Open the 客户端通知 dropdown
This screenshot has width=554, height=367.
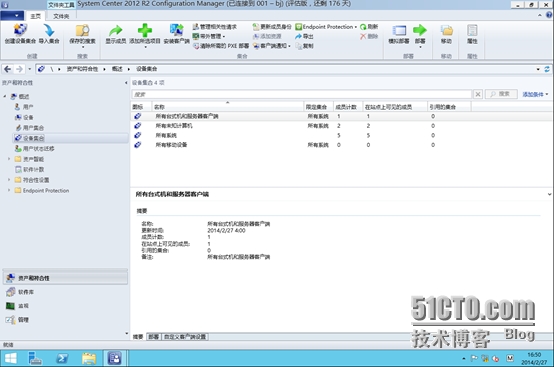[x=272, y=46]
